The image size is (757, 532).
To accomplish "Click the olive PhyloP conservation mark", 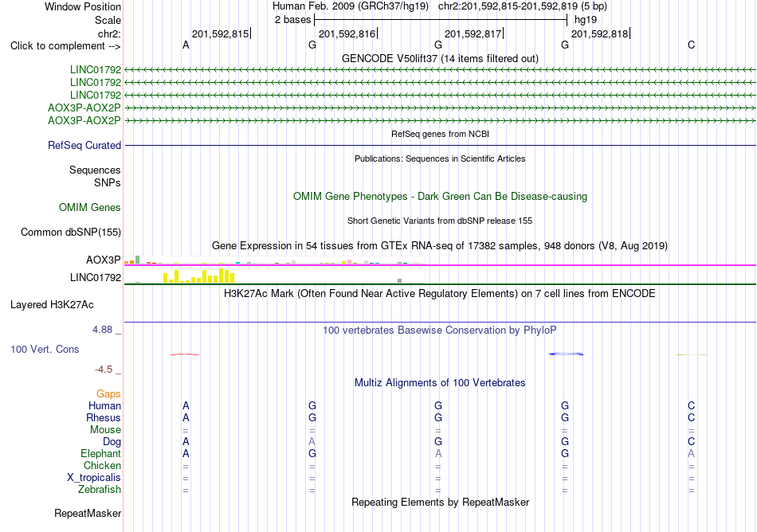I will pyautogui.click(x=692, y=354).
